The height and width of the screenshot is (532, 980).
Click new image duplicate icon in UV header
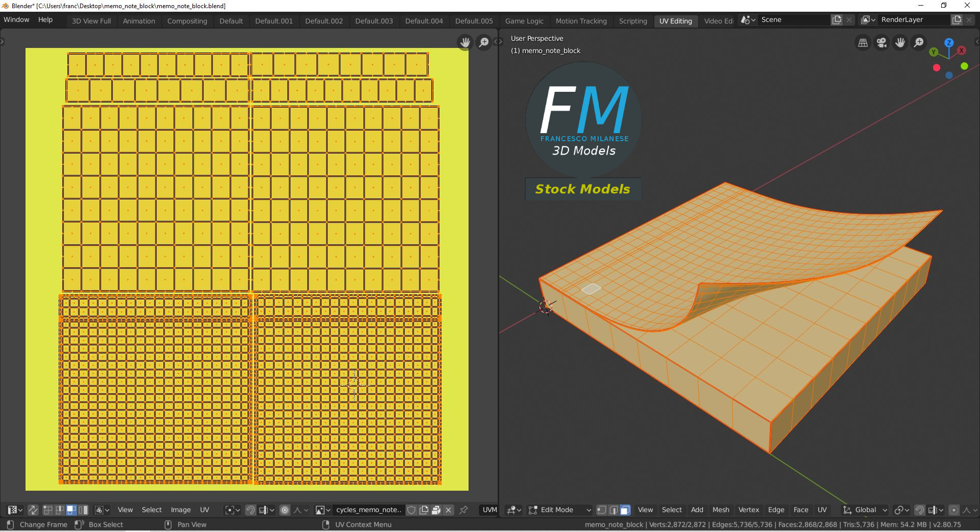424,510
